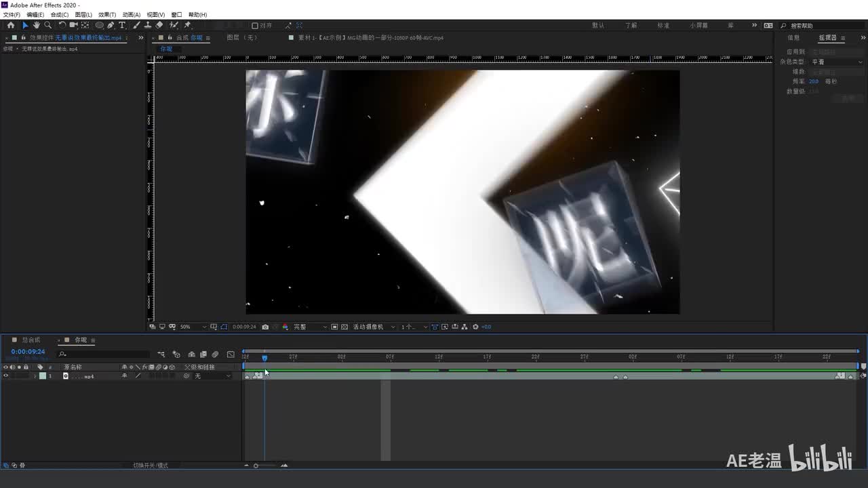Click the 切换开关/模式 button
The height and width of the screenshot is (488, 868).
[x=151, y=466]
